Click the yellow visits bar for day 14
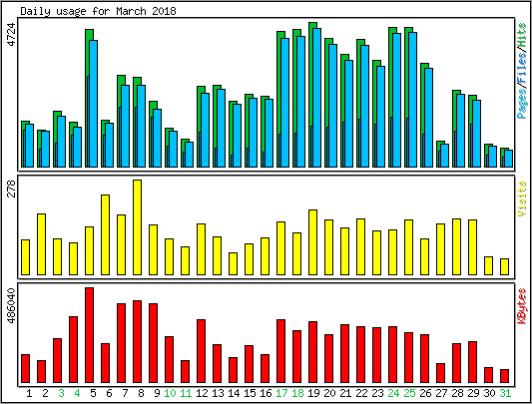 click(x=234, y=263)
